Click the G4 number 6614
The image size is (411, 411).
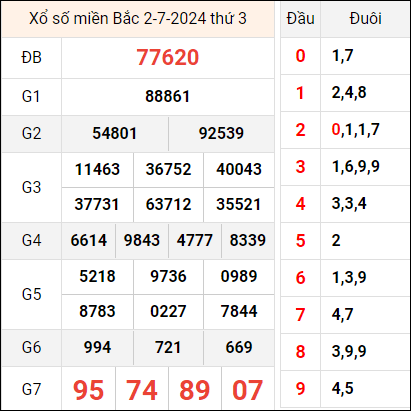(x=89, y=240)
